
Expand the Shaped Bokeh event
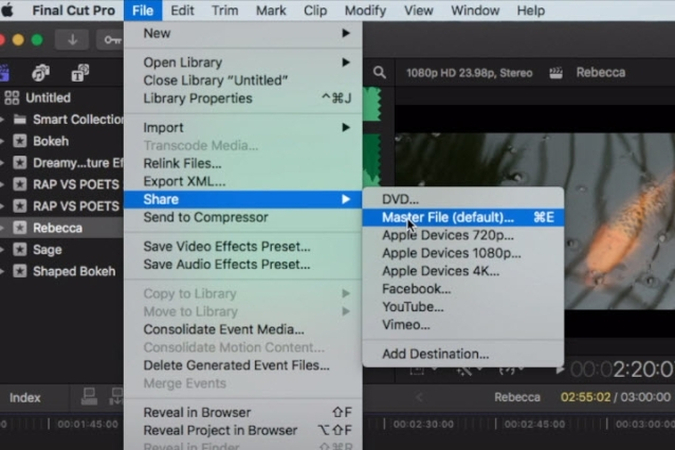pyautogui.click(x=2, y=271)
